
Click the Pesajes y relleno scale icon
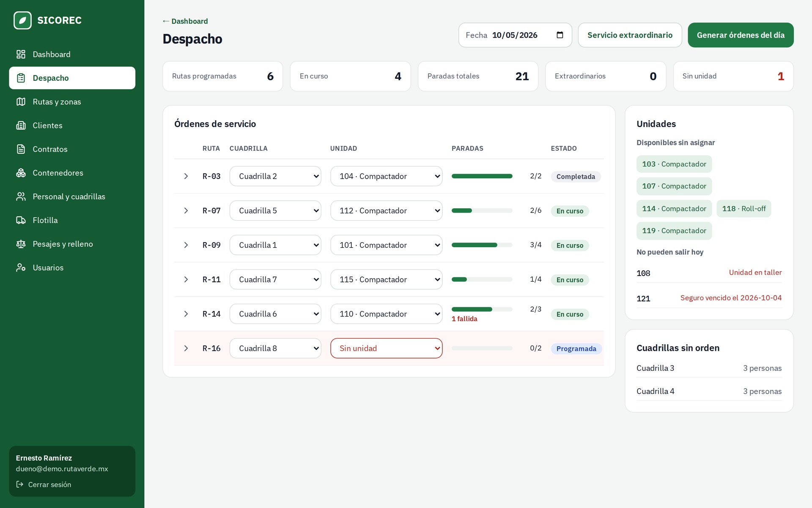click(21, 244)
